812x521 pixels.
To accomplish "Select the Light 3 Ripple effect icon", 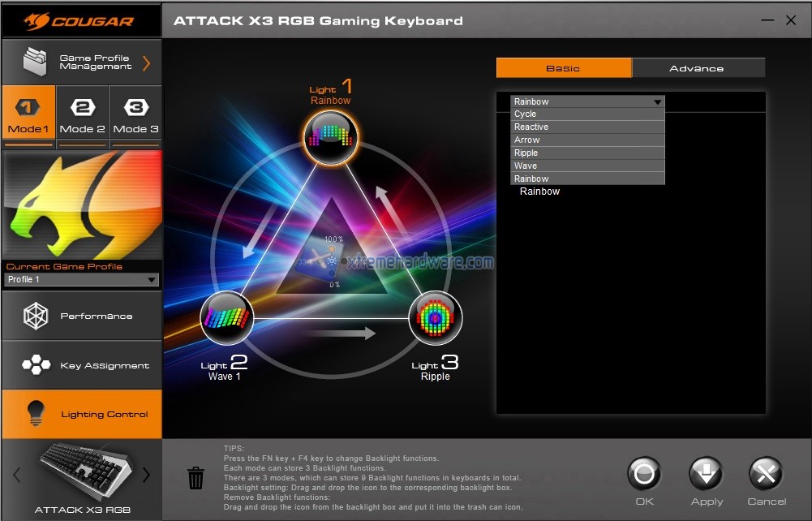I will click(x=435, y=317).
